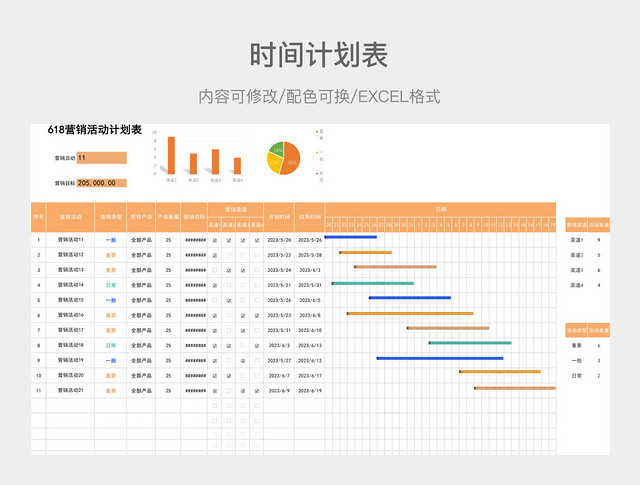Select the 全部产品 cell for 营销活动17
The width and height of the screenshot is (640, 485).
(141, 330)
